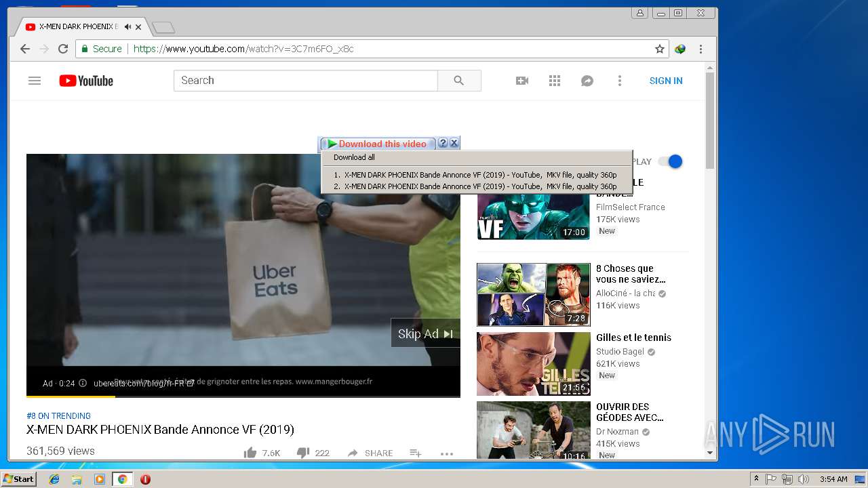
Task: Click the Studio Bagel channel name
Action: [620, 352]
